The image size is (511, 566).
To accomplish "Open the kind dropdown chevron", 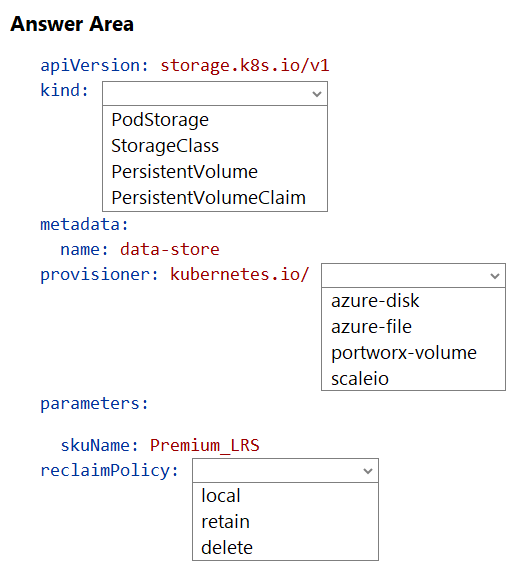I will click(316, 94).
